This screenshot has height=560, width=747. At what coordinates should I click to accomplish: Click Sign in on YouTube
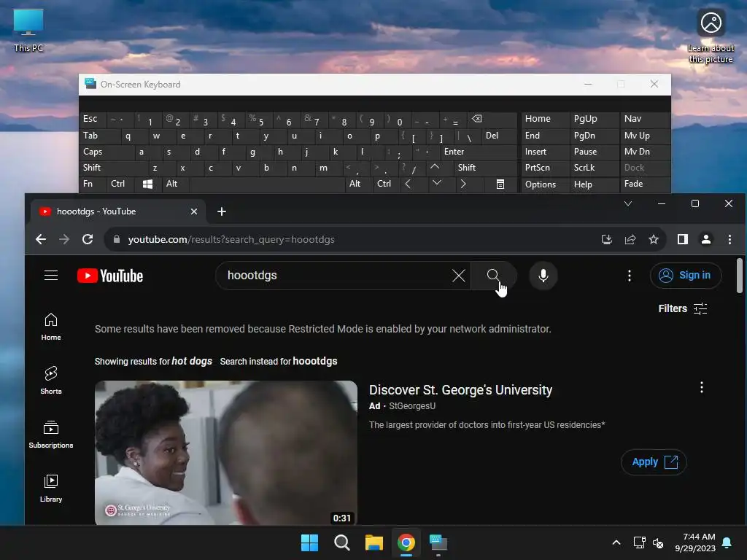[686, 275]
